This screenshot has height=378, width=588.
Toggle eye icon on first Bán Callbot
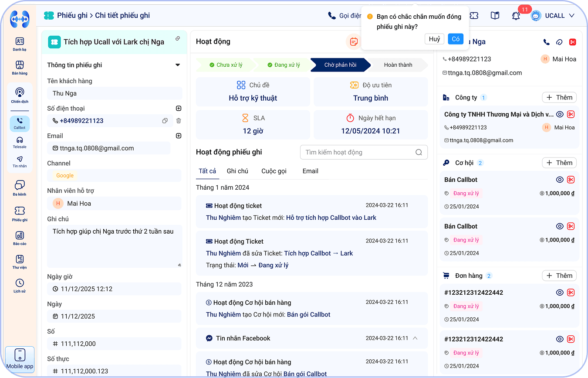560,180
